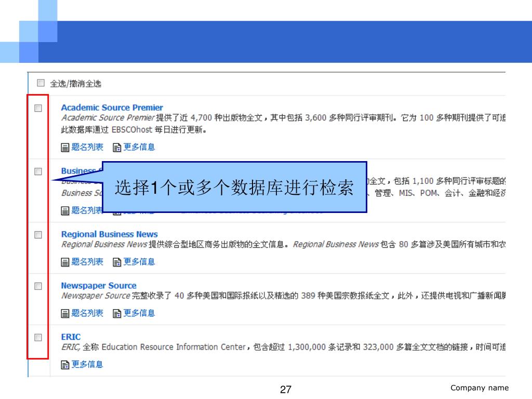Image resolution: width=532 pixels, height=399 pixels.
Task: Open 更多信息 under Academic Source Premier
Action: click(139, 147)
